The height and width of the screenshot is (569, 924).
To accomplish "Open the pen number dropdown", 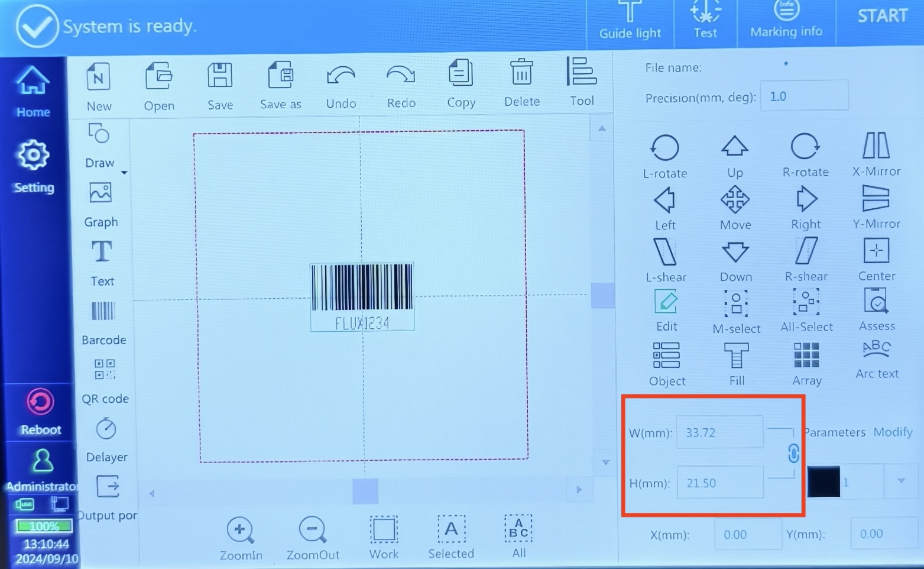I will pos(901,481).
